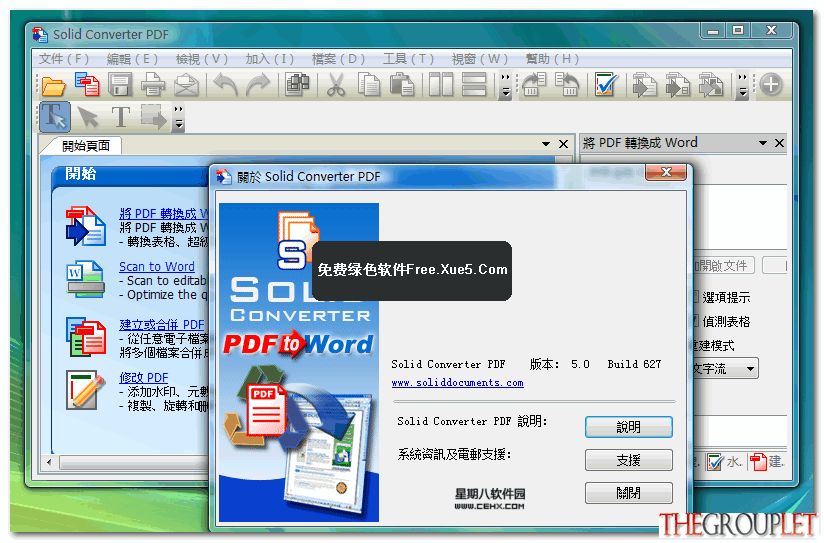
Task: Open the start page tab list dropdown arrow
Action: (546, 144)
